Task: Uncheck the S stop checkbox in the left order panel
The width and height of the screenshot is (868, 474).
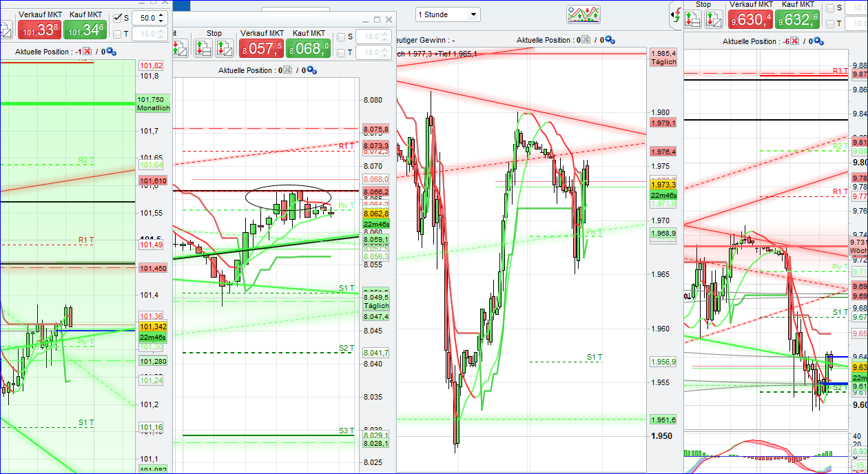Action: point(116,18)
